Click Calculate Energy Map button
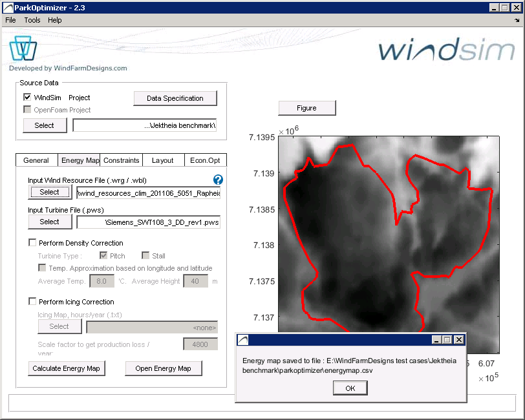Viewport: 525px width, 420px height. click(67, 368)
